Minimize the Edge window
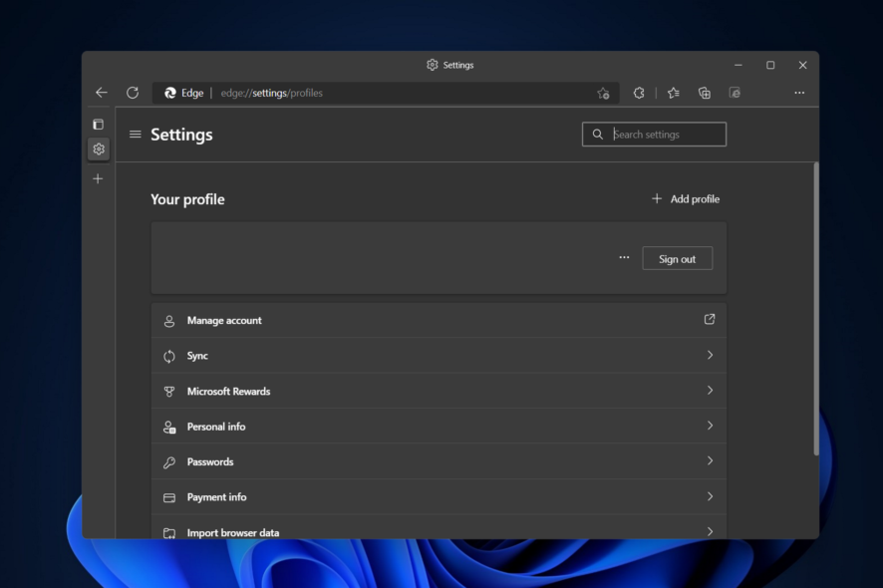Viewport: 883px width, 588px height. coord(738,66)
